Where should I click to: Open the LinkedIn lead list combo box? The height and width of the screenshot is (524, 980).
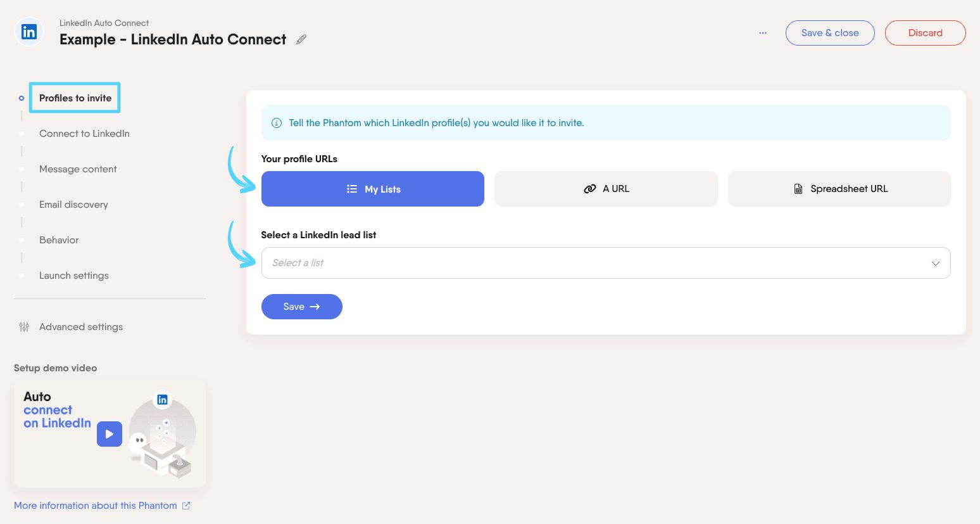pyautogui.click(x=606, y=263)
